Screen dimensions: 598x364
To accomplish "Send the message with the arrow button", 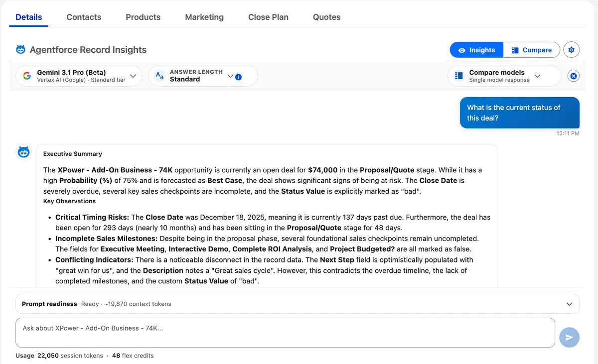I will point(569,337).
